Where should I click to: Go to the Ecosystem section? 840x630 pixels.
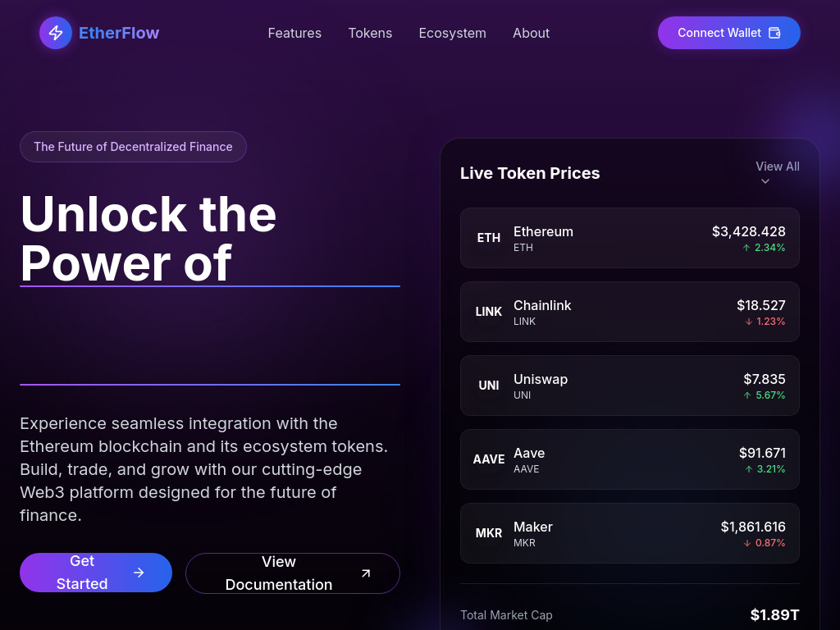tap(453, 33)
